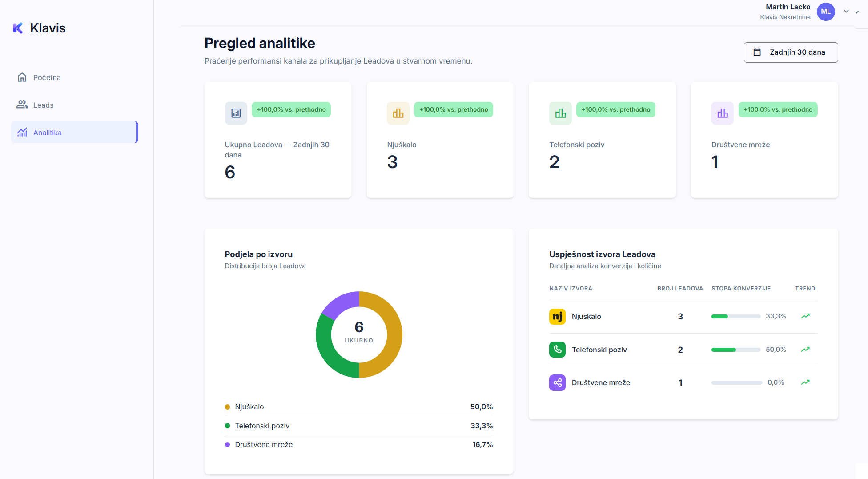Image resolution: width=868 pixels, height=479 pixels.
Task: Click the +100,0% badge on Društvene mreže card
Action: pos(778,109)
